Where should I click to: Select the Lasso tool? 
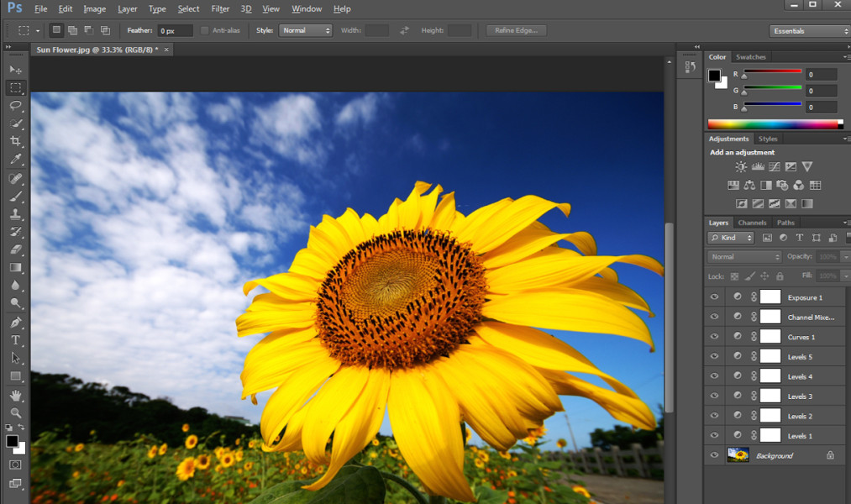tap(15, 105)
